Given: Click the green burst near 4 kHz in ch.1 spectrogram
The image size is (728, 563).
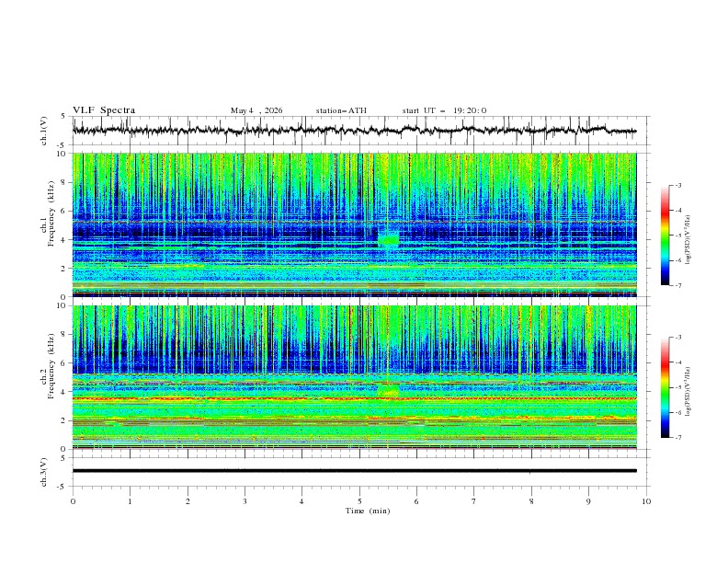Looking at the screenshot, I should [389, 239].
